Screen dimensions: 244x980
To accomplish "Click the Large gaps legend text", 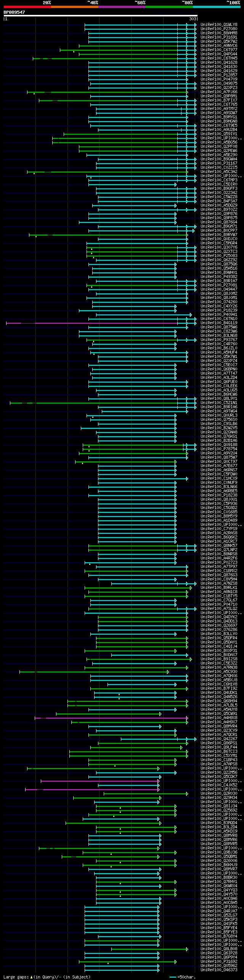I will click(47, 977).
